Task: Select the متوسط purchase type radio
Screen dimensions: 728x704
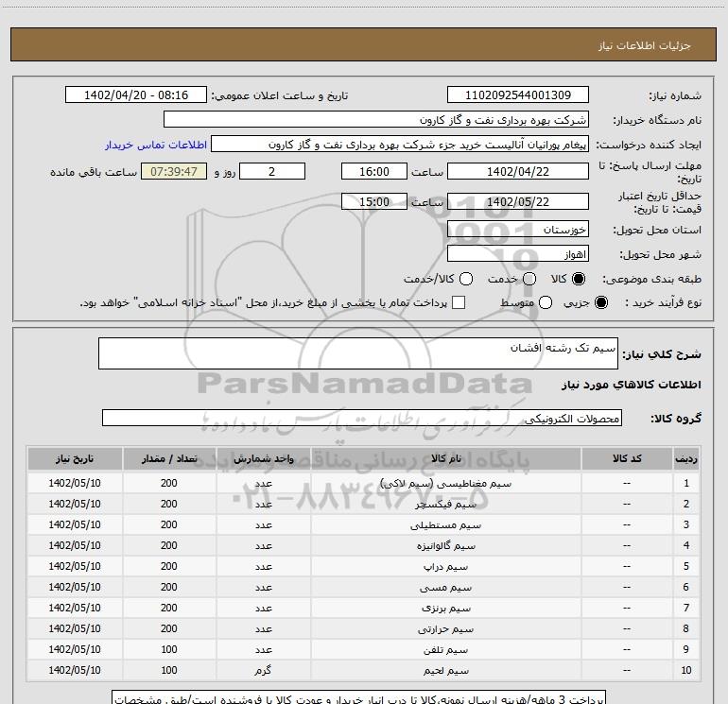Action: (x=546, y=302)
